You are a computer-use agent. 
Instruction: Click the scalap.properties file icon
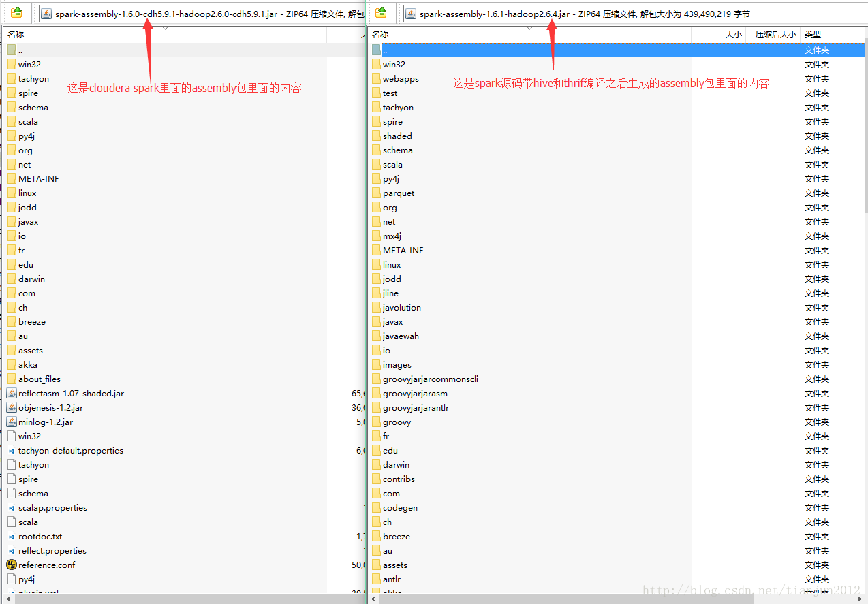pyautogui.click(x=12, y=507)
